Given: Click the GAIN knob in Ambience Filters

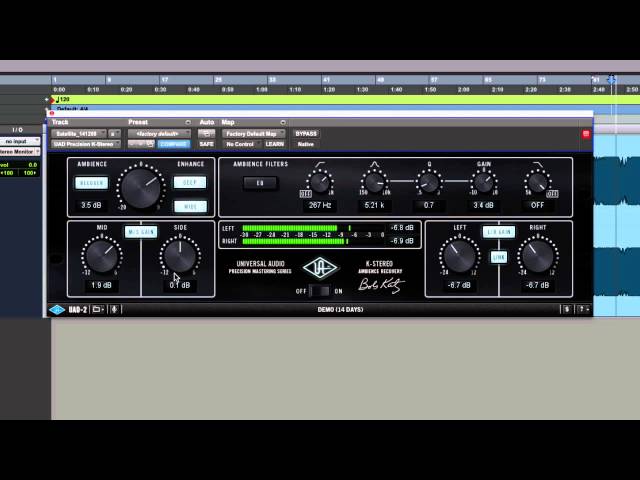Looking at the screenshot, I should pyautogui.click(x=483, y=182).
